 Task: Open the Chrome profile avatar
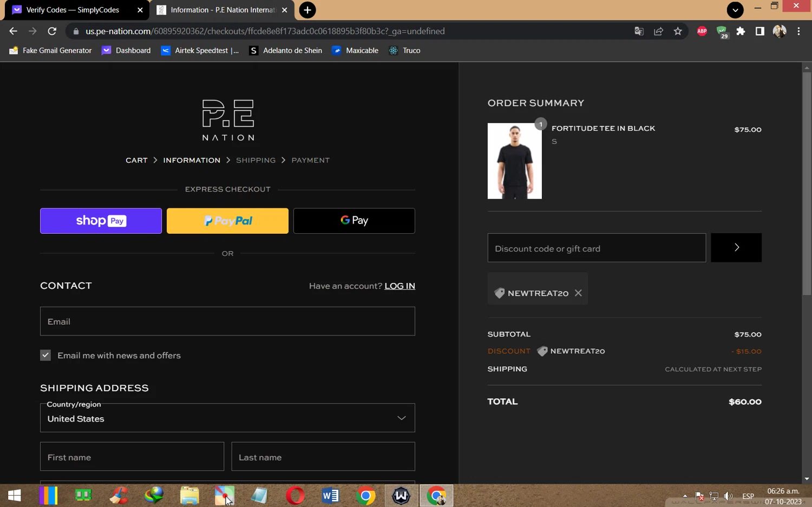click(x=780, y=31)
